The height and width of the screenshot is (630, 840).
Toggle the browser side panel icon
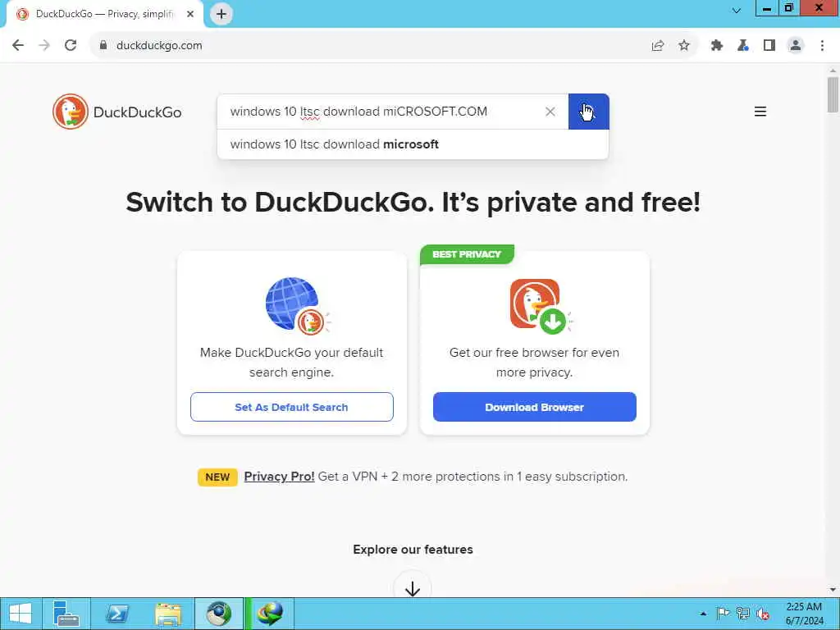click(x=769, y=46)
